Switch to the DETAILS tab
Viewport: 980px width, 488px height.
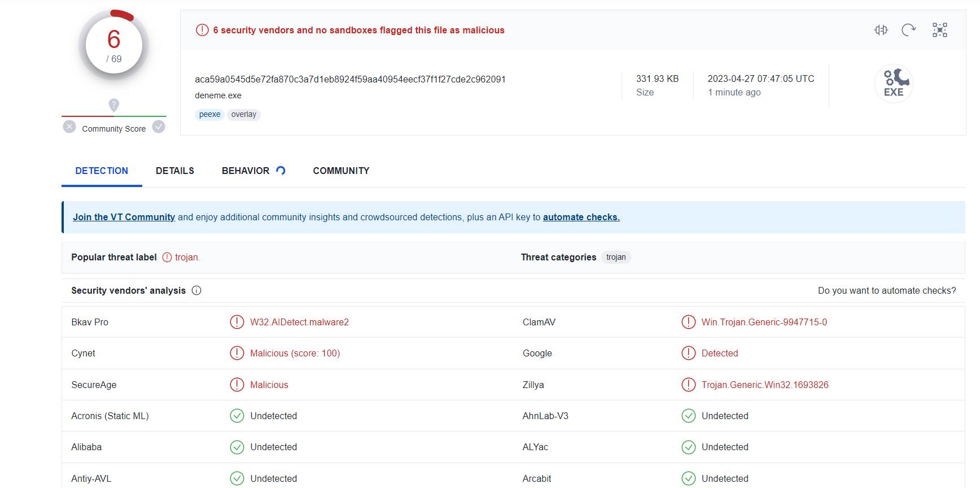175,171
